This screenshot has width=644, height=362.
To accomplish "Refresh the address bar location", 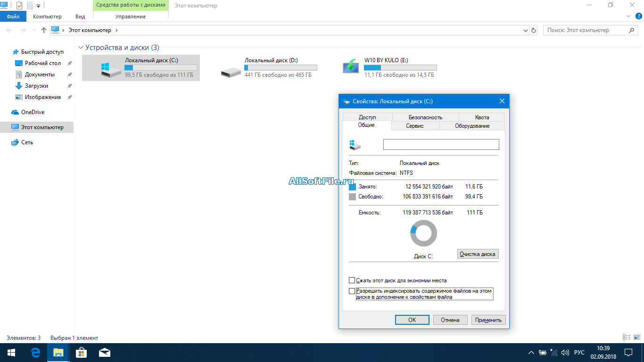I will tap(534, 30).
